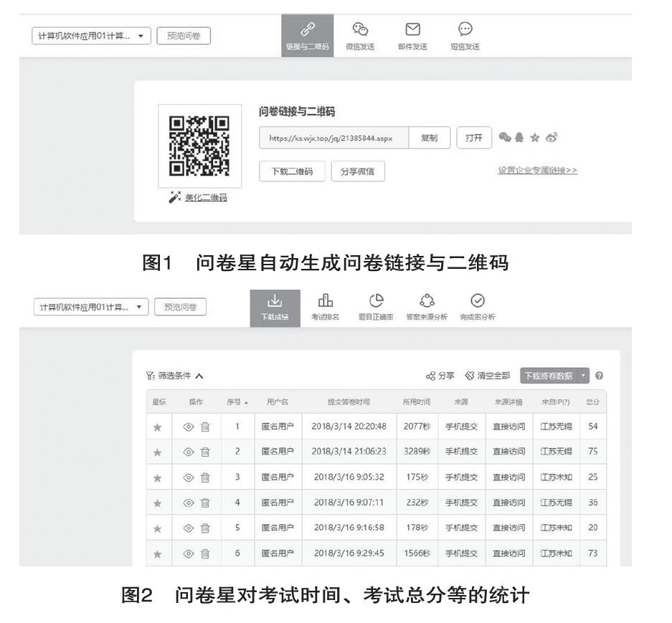Delete record 4 with trash icon
The width and height of the screenshot is (672, 623).
[205, 503]
